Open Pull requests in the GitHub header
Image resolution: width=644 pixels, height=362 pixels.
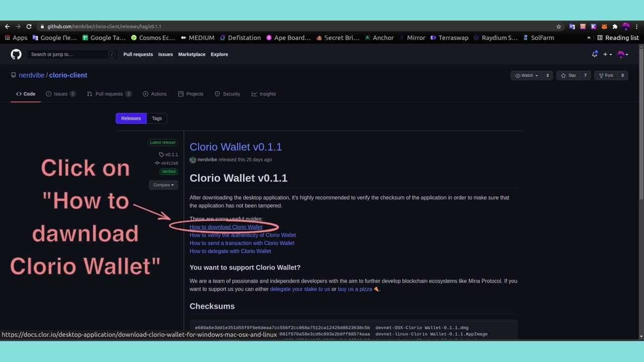pos(138,54)
